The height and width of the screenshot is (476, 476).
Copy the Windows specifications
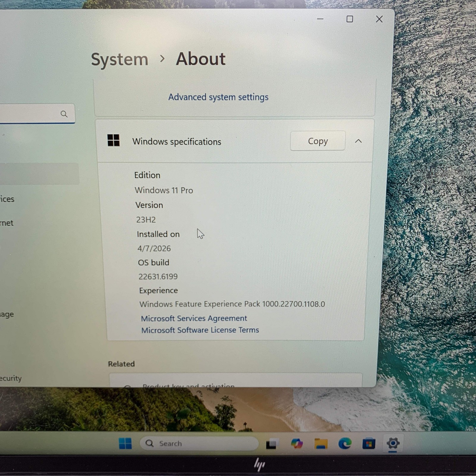tap(318, 141)
